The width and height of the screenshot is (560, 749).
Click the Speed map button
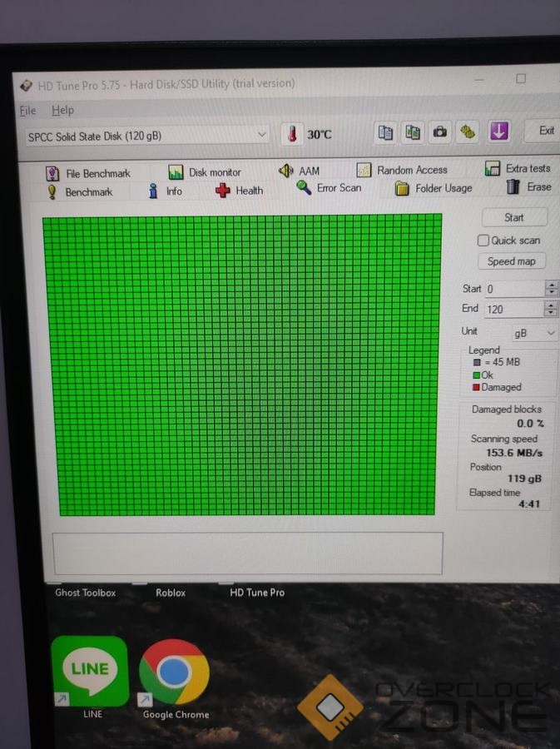click(511, 262)
